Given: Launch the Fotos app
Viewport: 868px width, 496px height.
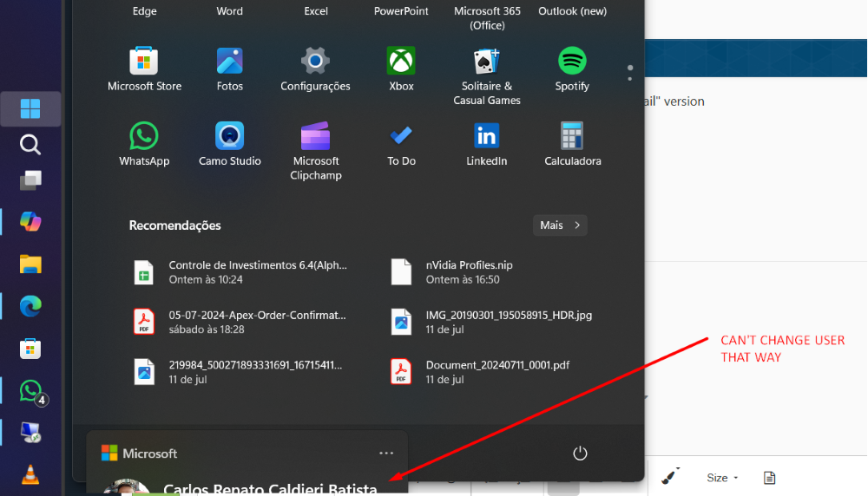Looking at the screenshot, I should 230,69.
